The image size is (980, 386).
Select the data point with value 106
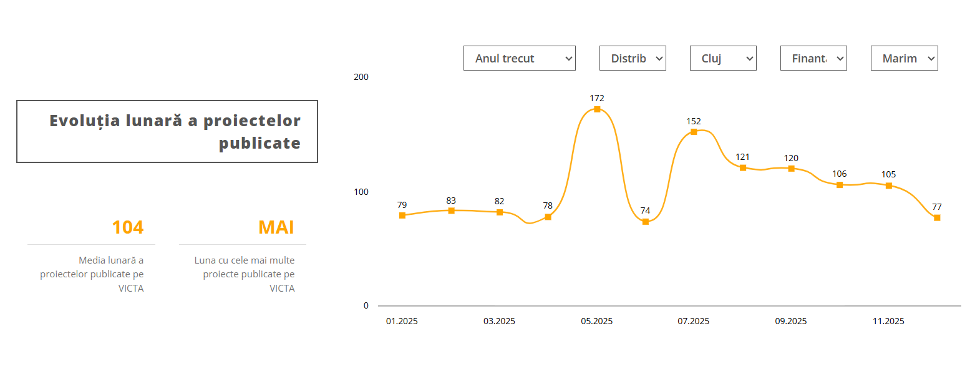[840, 185]
